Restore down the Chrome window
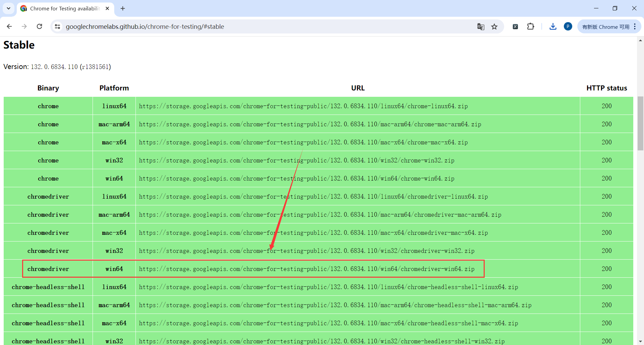Image resolution: width=644 pixels, height=345 pixels. point(615,8)
